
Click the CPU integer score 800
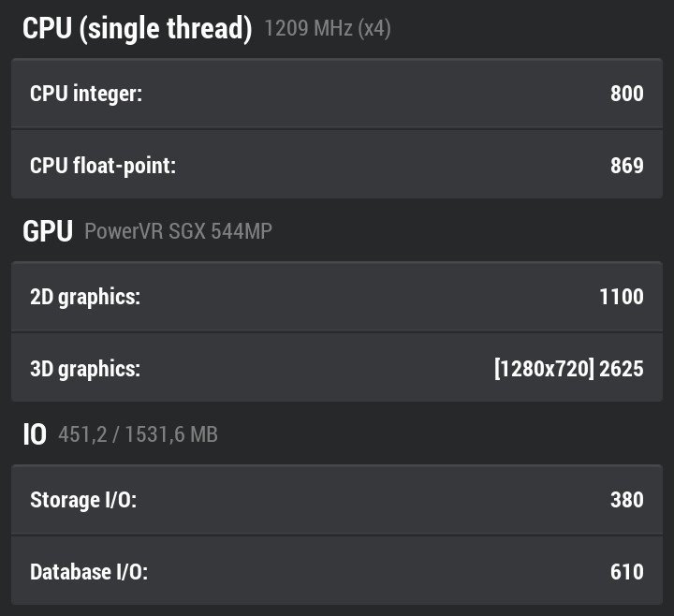(626, 94)
